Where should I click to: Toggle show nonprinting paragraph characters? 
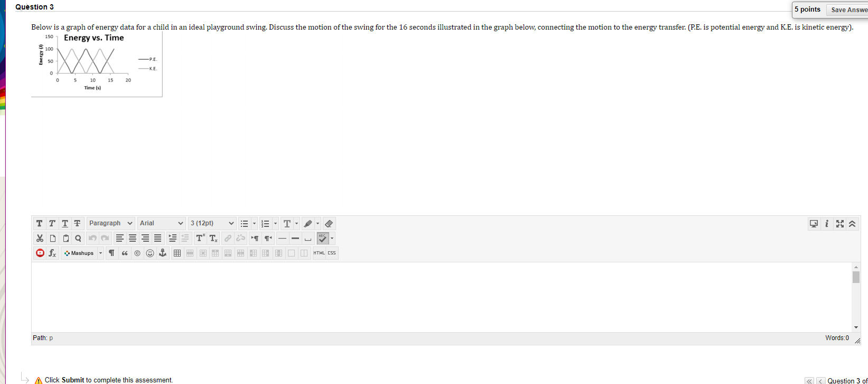click(111, 253)
